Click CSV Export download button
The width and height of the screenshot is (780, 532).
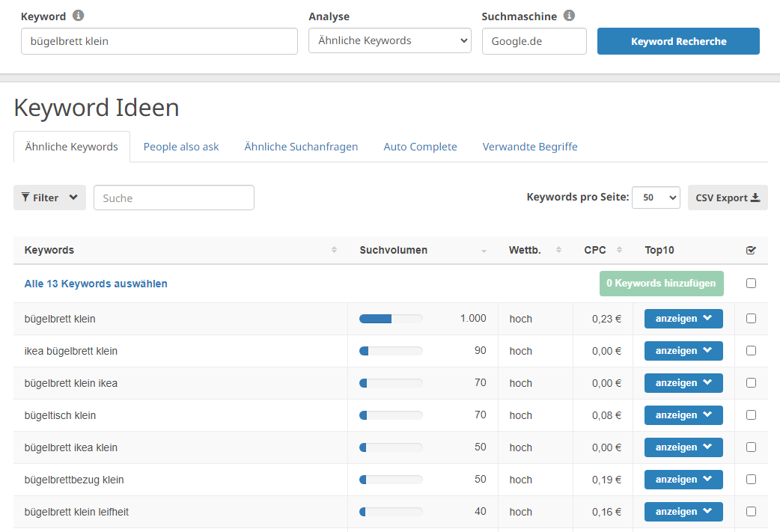click(x=727, y=198)
